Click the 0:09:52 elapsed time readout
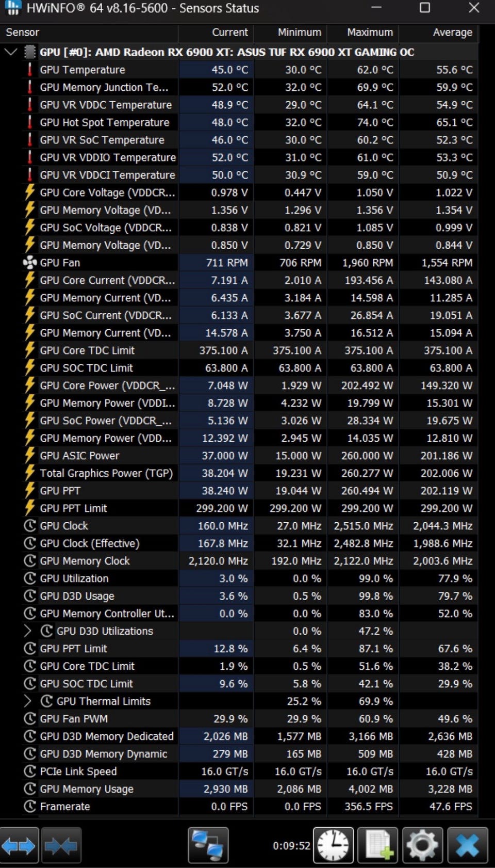 pos(291,846)
